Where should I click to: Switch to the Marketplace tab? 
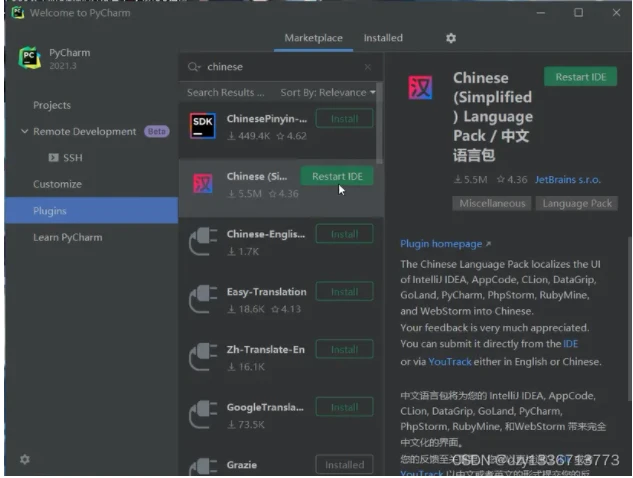click(313, 38)
